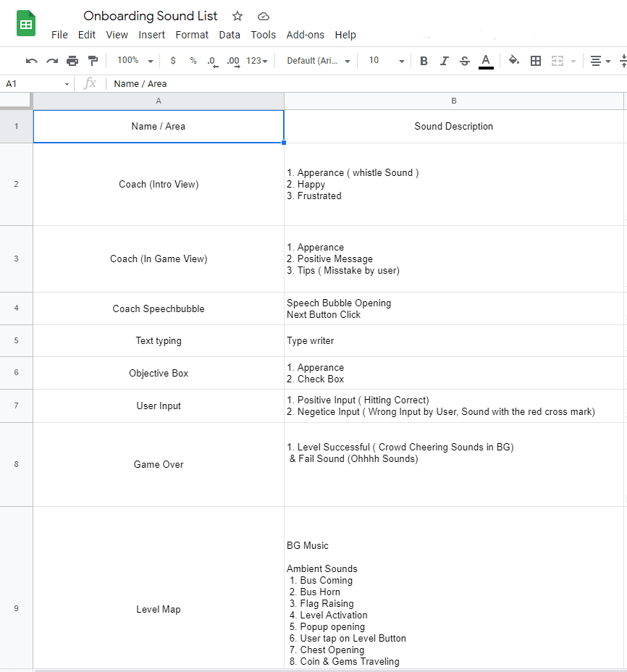Select the Sound Description header cell
Image resolution: width=627 pixels, height=672 pixels.
tap(454, 127)
